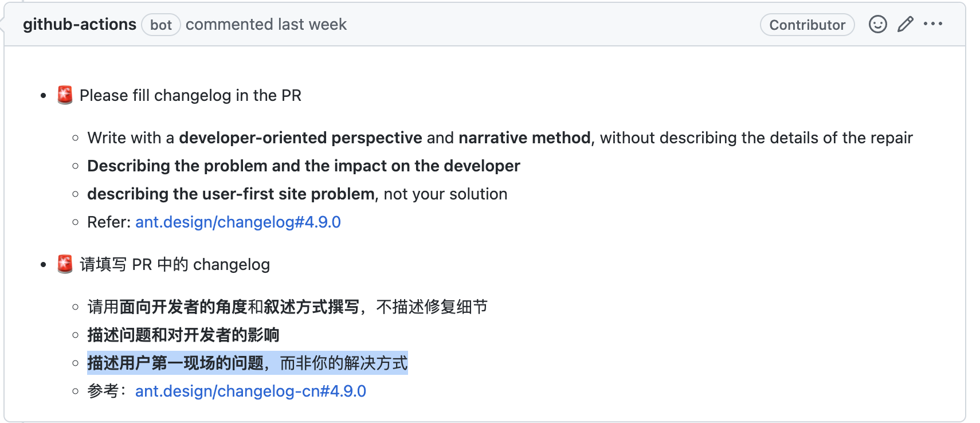Click the Please fill changelog heading text
The height and width of the screenshot is (423, 980).
click(x=191, y=95)
